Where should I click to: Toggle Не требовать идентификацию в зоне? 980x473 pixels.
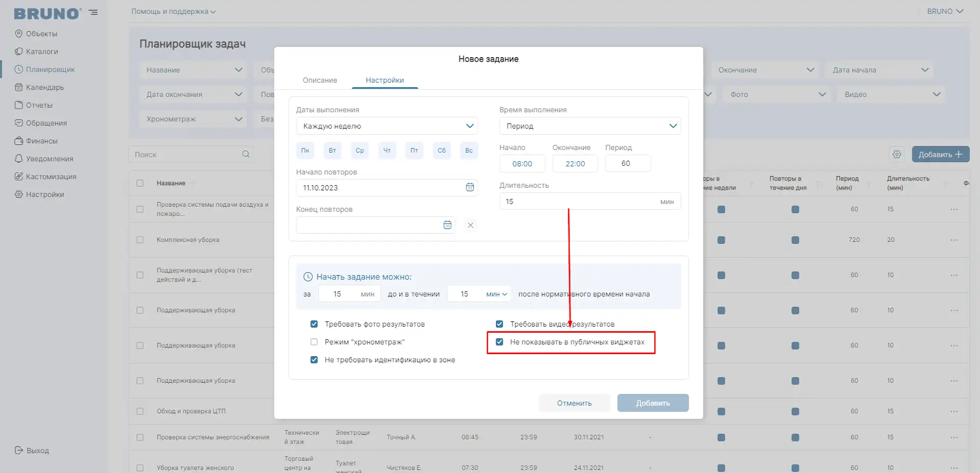[314, 360]
